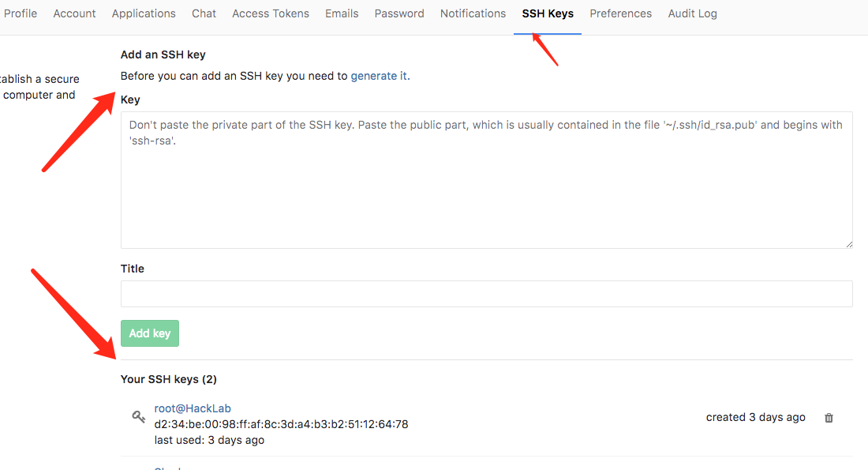The image size is (868, 470).
Task: View the Audit Log tab
Action: click(x=693, y=13)
